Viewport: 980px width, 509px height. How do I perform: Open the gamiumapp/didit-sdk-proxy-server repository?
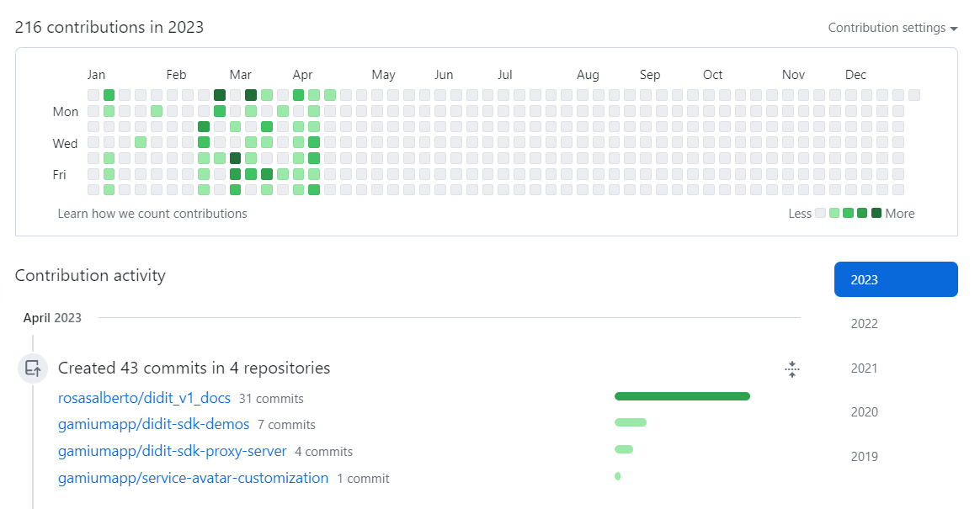click(x=173, y=451)
